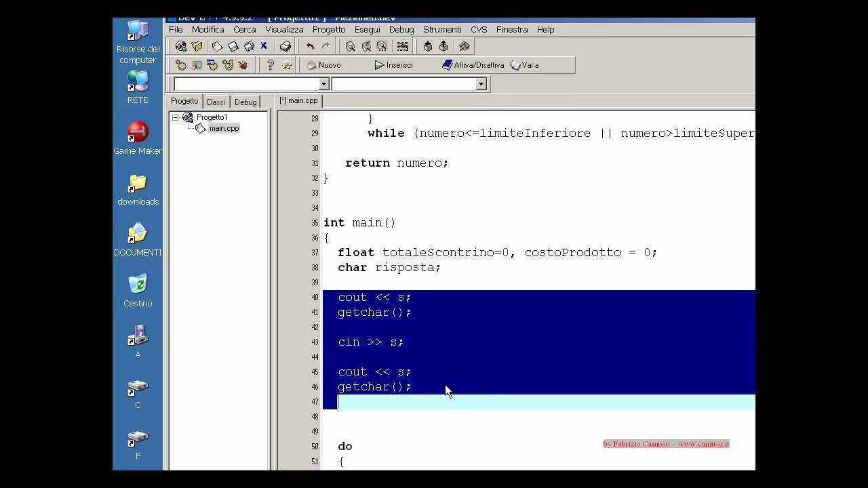Image resolution: width=868 pixels, height=488 pixels.
Task: Click the blue X Close file icon
Action: pyautogui.click(x=264, y=46)
